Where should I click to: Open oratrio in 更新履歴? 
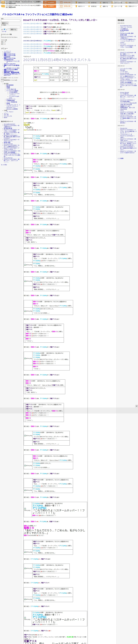pos(122,43)
